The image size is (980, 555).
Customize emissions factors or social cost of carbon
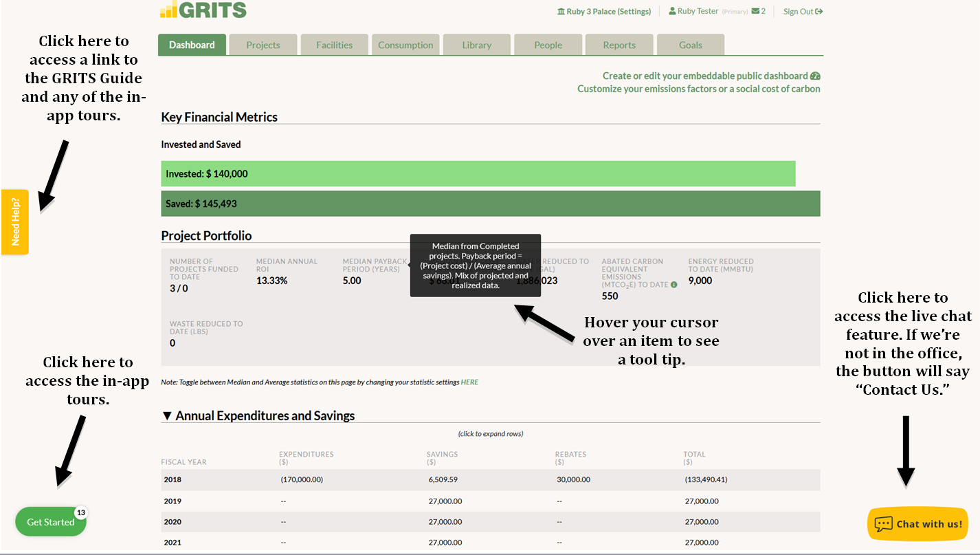[699, 89]
